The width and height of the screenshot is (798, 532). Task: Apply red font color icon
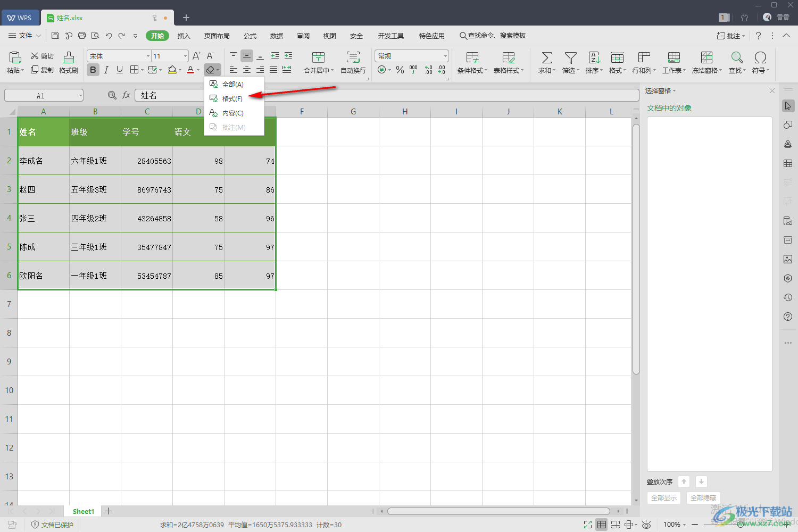[x=190, y=70]
